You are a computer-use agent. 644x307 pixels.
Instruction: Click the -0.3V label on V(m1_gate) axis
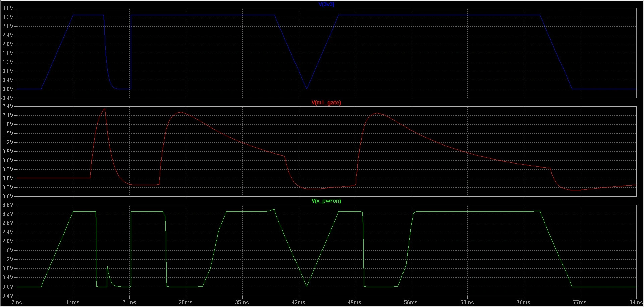tap(7, 188)
